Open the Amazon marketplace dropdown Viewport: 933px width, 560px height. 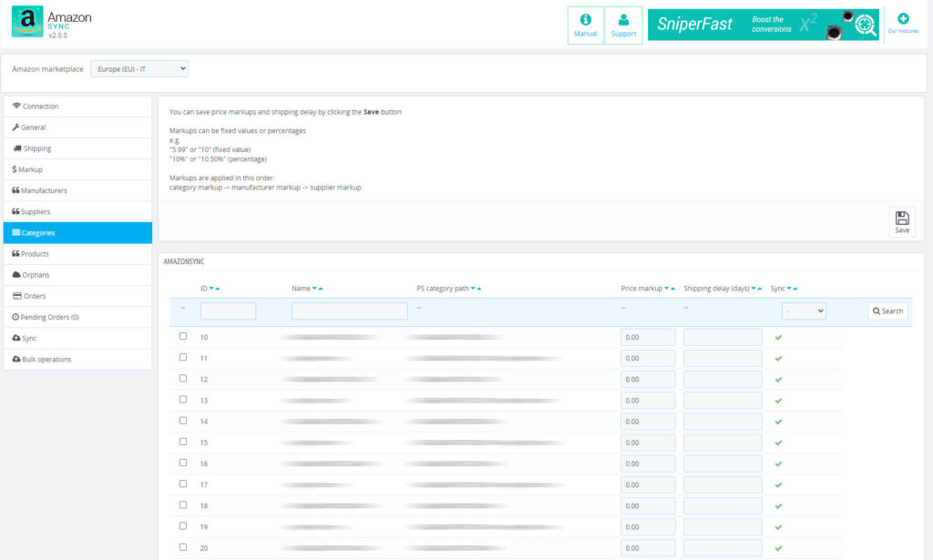[x=139, y=68]
